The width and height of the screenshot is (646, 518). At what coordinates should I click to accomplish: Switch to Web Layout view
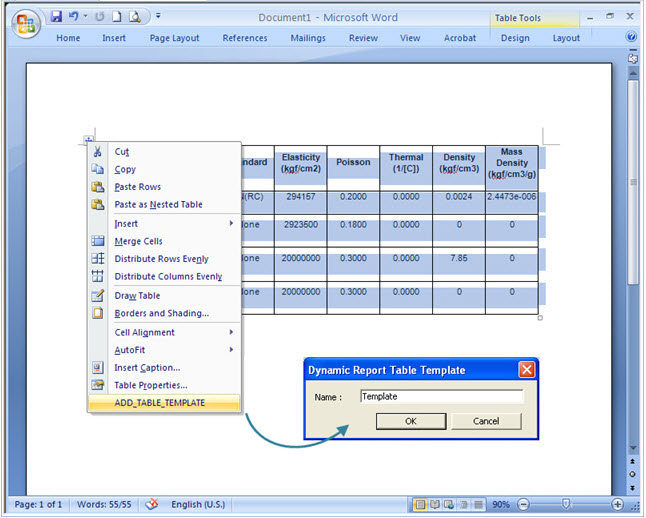click(448, 504)
